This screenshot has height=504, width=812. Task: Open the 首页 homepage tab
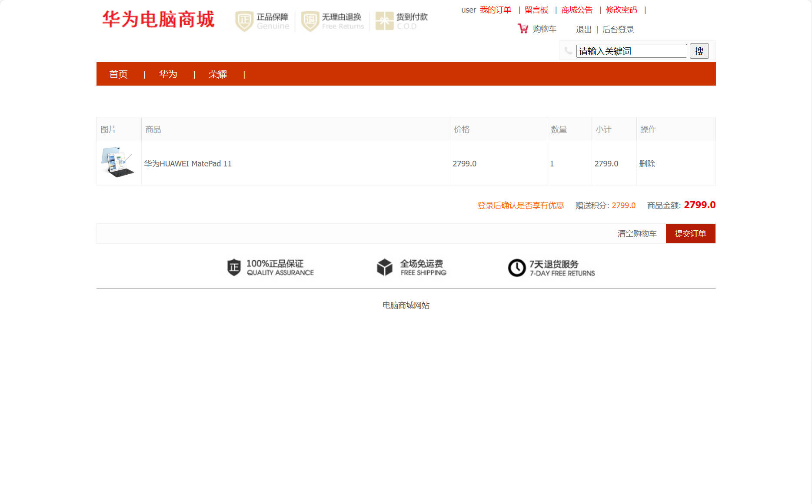click(x=118, y=74)
